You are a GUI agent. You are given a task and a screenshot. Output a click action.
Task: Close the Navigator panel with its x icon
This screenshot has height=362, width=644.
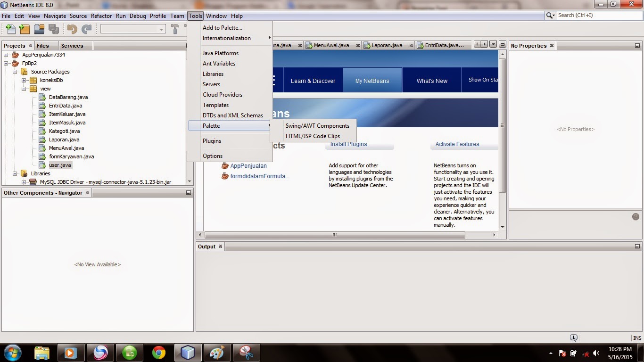coord(87,193)
